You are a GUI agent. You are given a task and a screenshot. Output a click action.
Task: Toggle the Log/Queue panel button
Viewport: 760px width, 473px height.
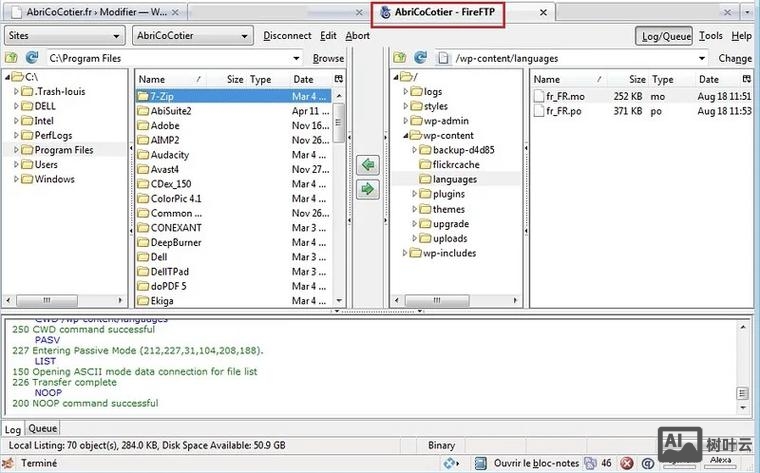pyautogui.click(x=664, y=36)
